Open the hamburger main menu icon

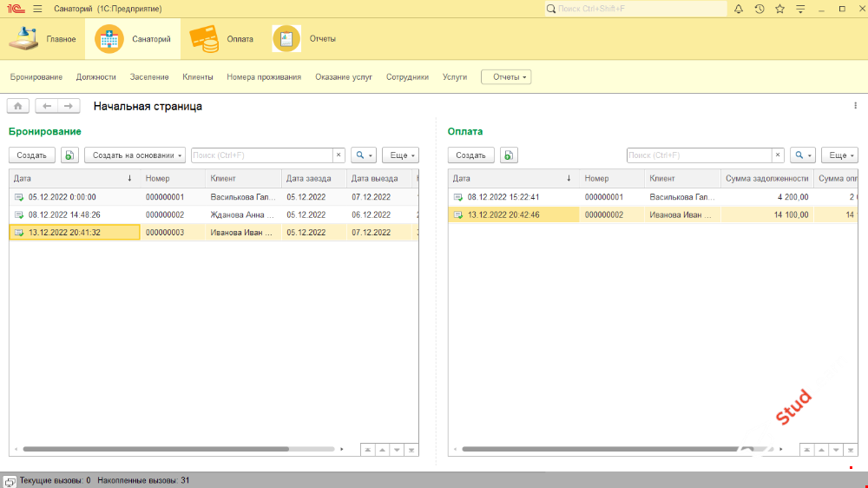pos(37,9)
